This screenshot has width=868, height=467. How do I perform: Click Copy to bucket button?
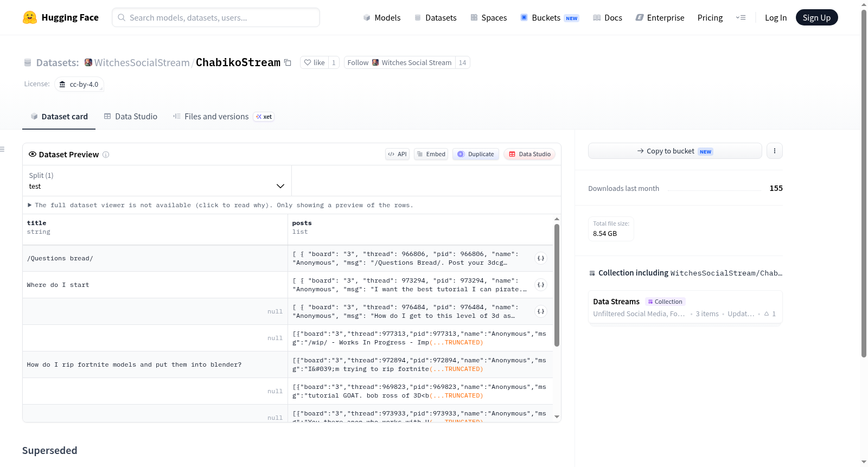click(675, 151)
